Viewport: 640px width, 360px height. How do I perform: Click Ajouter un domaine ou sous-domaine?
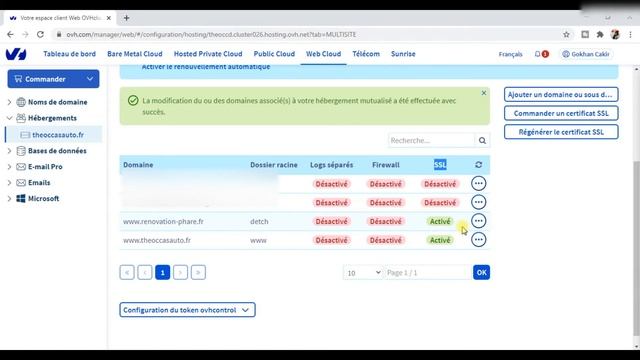tap(561, 94)
